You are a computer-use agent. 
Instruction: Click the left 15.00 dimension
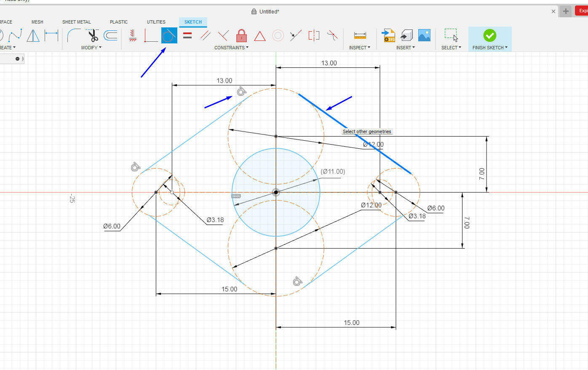(230, 289)
